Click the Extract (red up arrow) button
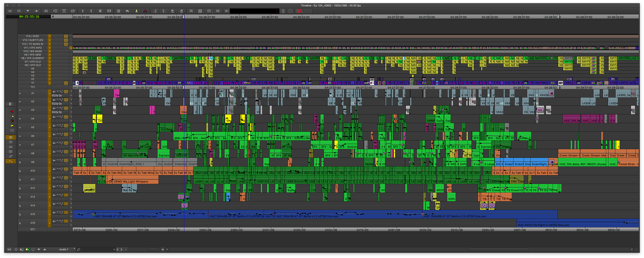 coord(146,11)
